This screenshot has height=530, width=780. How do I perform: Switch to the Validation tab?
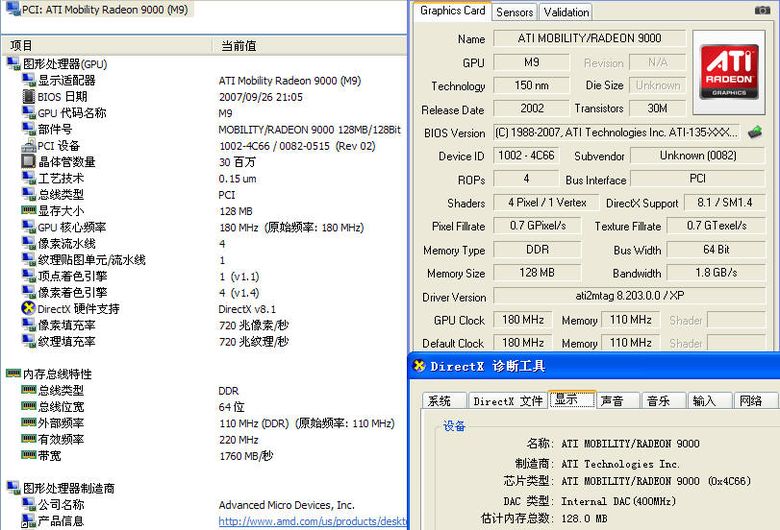[x=566, y=12]
